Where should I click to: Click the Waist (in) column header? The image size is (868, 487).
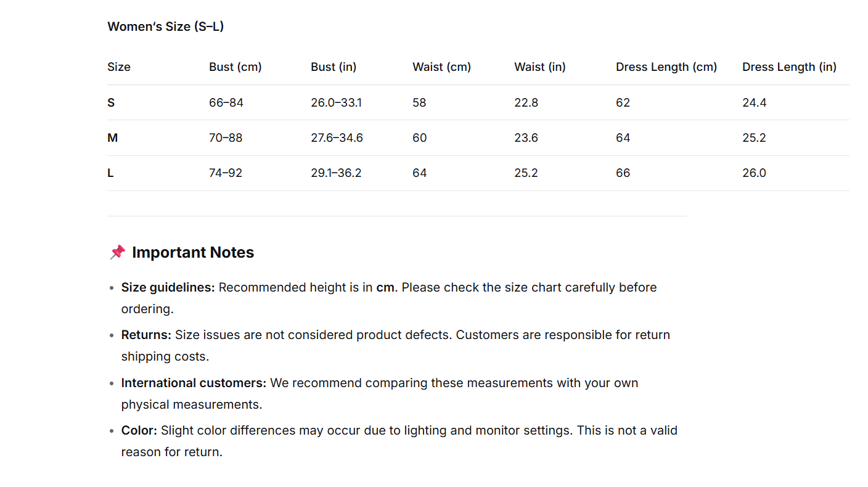click(x=540, y=67)
